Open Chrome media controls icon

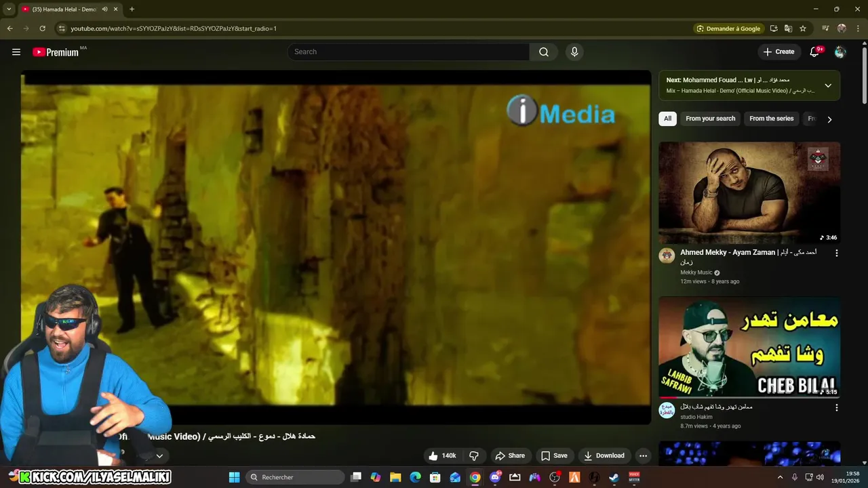coord(825,28)
